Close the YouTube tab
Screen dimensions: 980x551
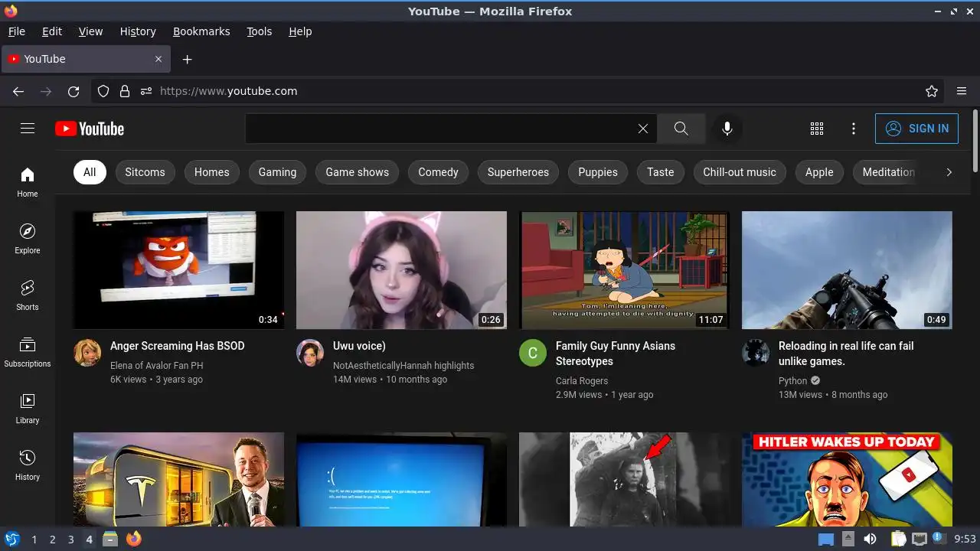(158, 59)
